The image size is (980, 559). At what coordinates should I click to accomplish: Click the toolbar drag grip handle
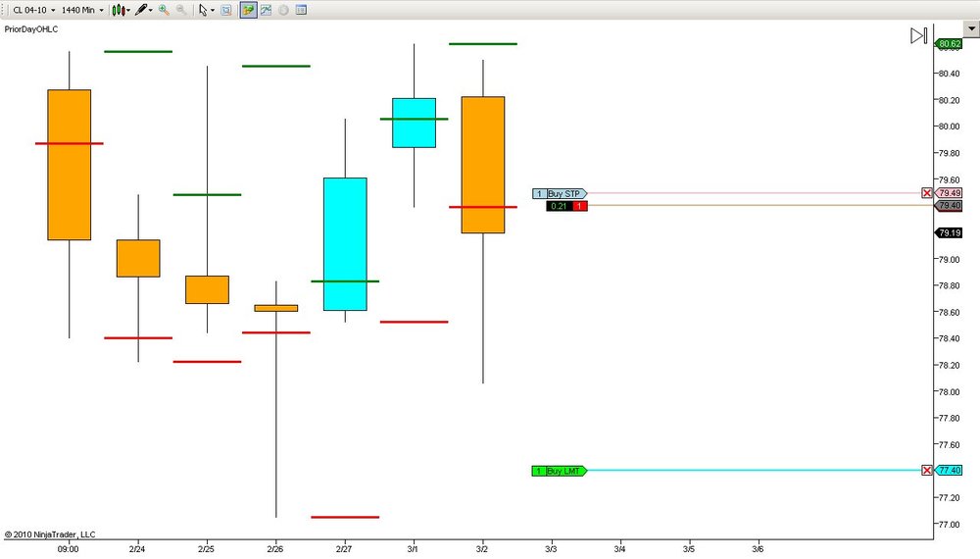(x=5, y=10)
